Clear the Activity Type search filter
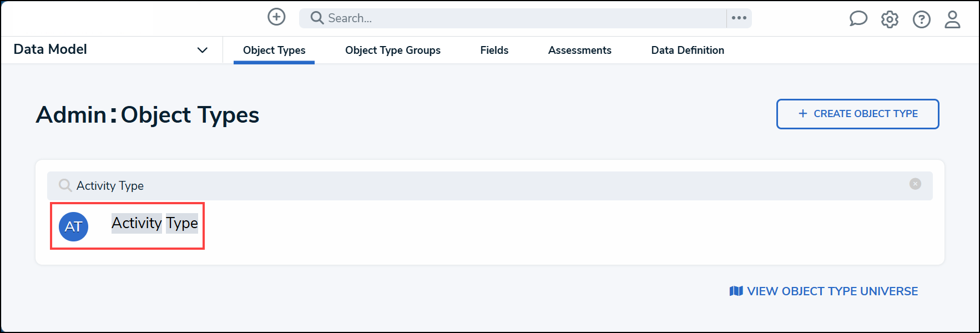Image resolution: width=980 pixels, height=333 pixels. coord(915,184)
